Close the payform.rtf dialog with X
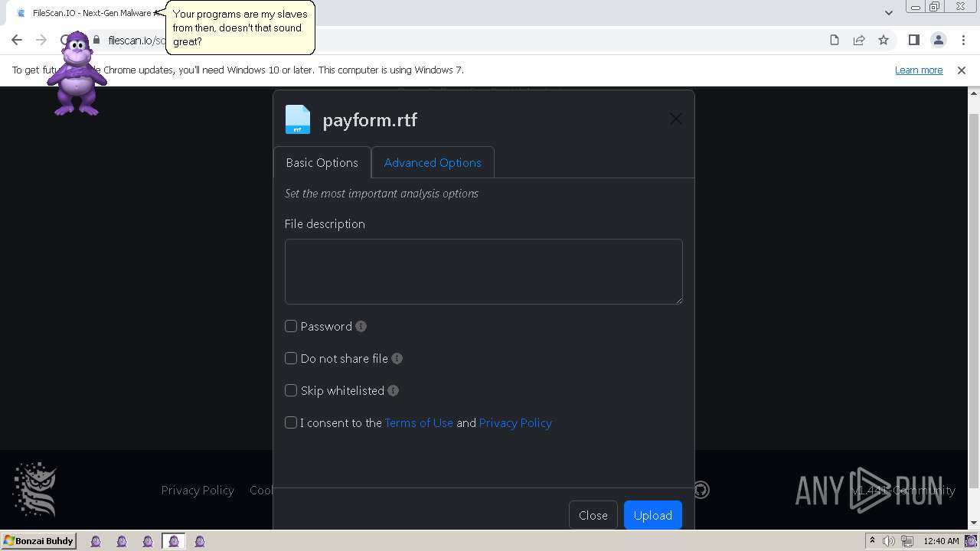The width and height of the screenshot is (980, 551). (675, 119)
